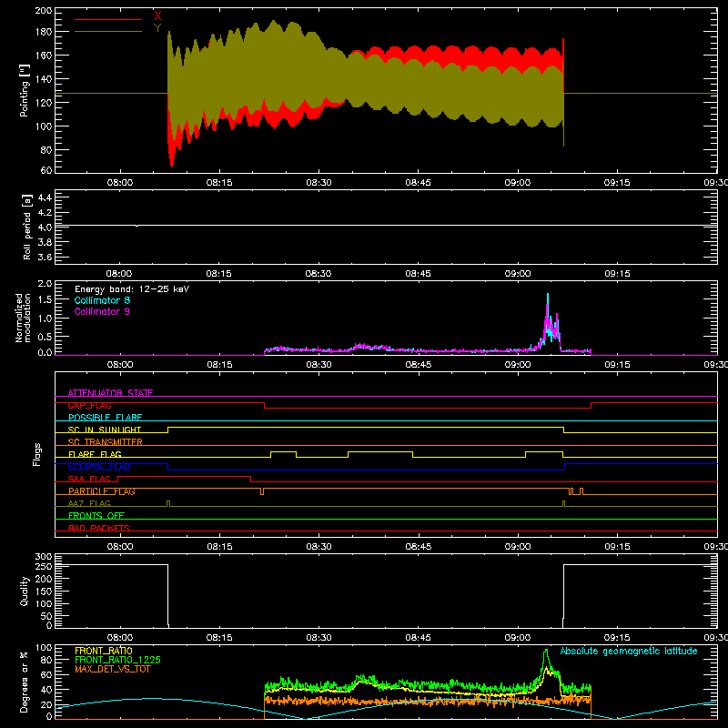Click the 'Absolute geomagnetic latitude' label
This screenshot has height=728, width=728.
(x=629, y=652)
